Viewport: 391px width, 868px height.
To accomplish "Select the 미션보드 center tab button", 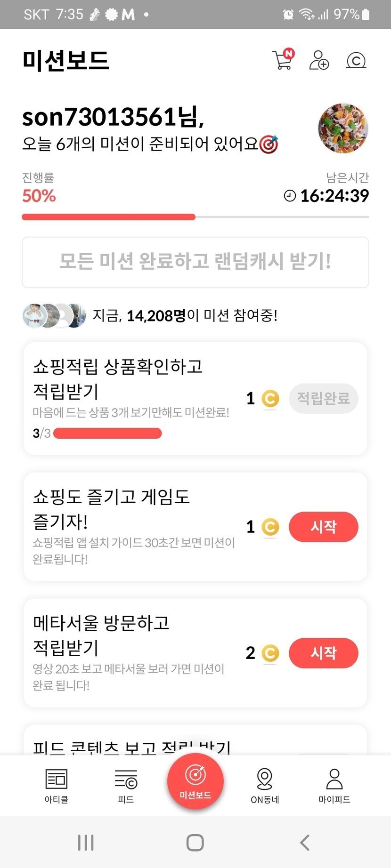I will tap(195, 781).
